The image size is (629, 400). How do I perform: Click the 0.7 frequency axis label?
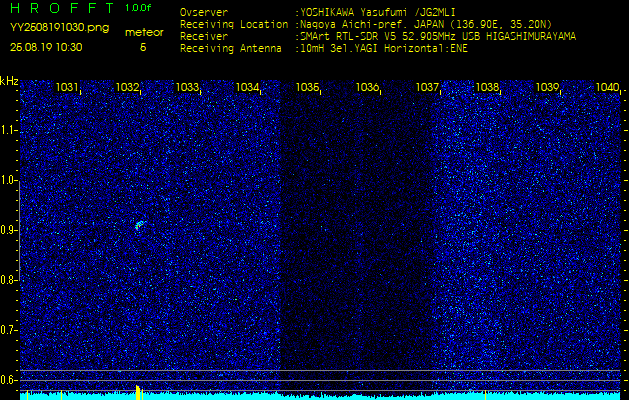(8, 330)
